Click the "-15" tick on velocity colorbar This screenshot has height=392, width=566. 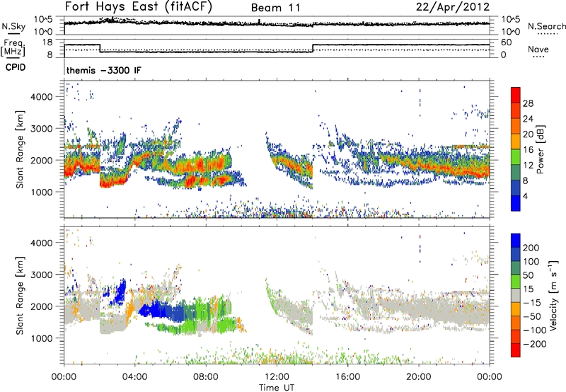pos(532,303)
